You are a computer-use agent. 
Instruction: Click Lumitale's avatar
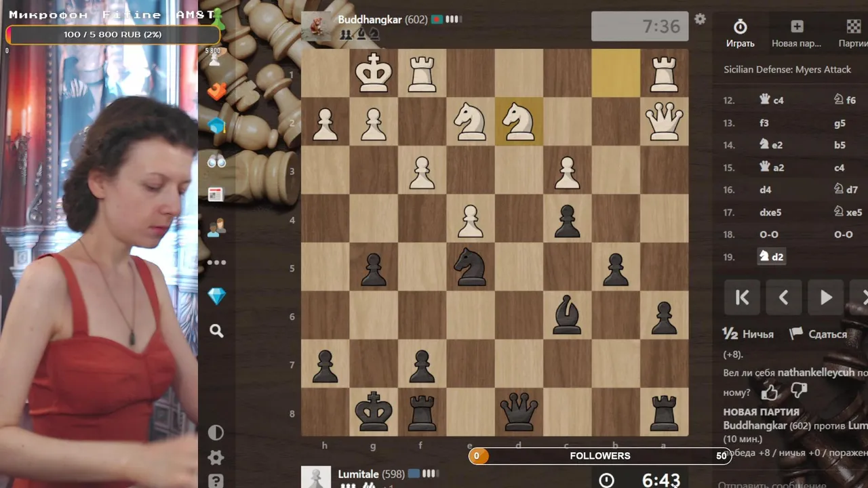(316, 477)
